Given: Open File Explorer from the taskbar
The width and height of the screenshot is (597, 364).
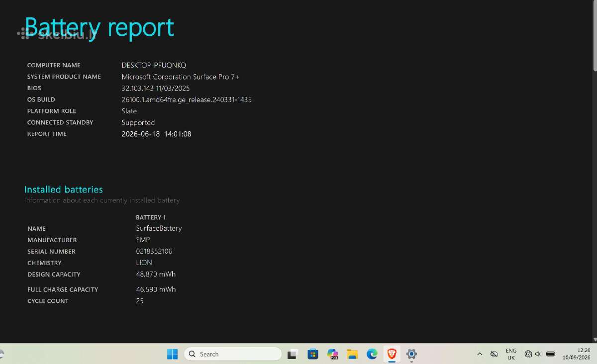Looking at the screenshot, I should click(352, 354).
